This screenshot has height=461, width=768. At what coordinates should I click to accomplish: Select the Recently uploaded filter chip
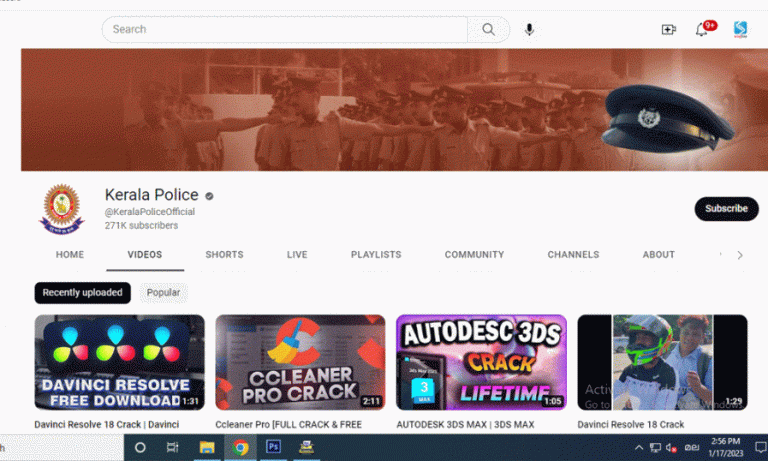tap(82, 292)
